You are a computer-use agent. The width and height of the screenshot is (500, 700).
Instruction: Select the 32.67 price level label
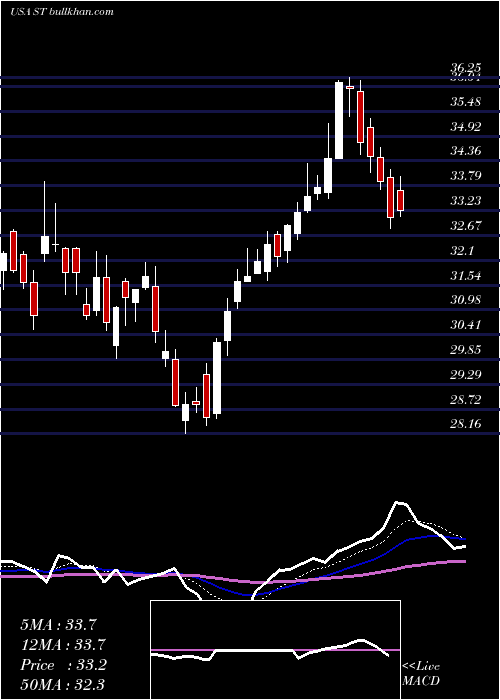(x=466, y=225)
